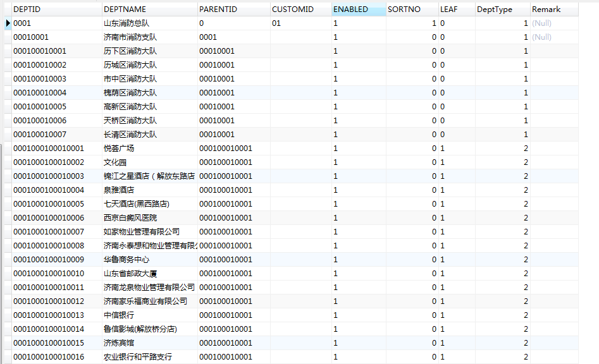Click the PARENTID cell 0001

234,37
